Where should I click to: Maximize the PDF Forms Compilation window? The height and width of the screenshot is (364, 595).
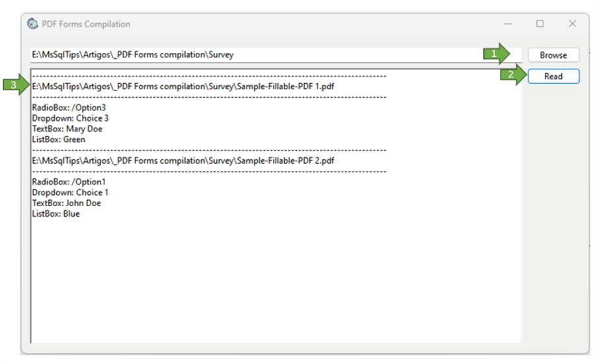[540, 24]
